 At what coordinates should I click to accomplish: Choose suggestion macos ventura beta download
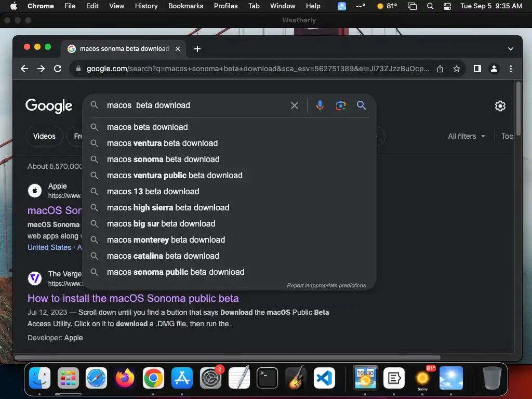[229, 143]
